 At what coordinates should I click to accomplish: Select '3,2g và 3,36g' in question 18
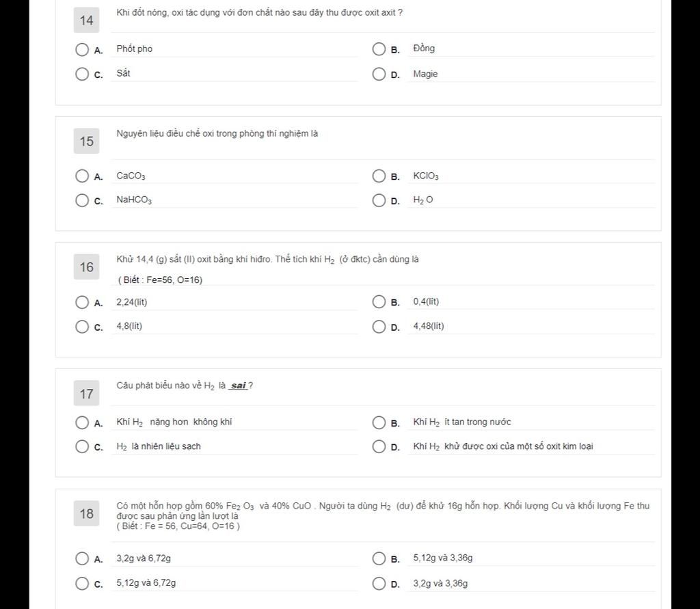379,584
